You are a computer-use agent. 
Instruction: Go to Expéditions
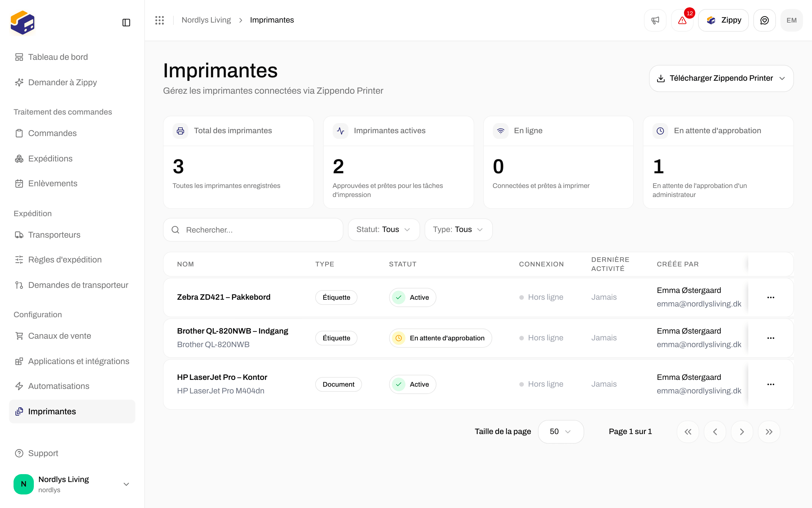pos(72,159)
